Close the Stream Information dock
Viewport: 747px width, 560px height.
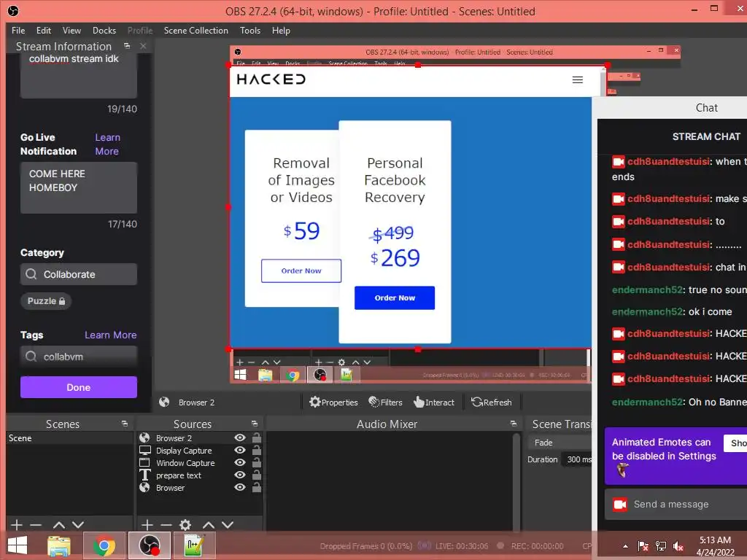(143, 46)
